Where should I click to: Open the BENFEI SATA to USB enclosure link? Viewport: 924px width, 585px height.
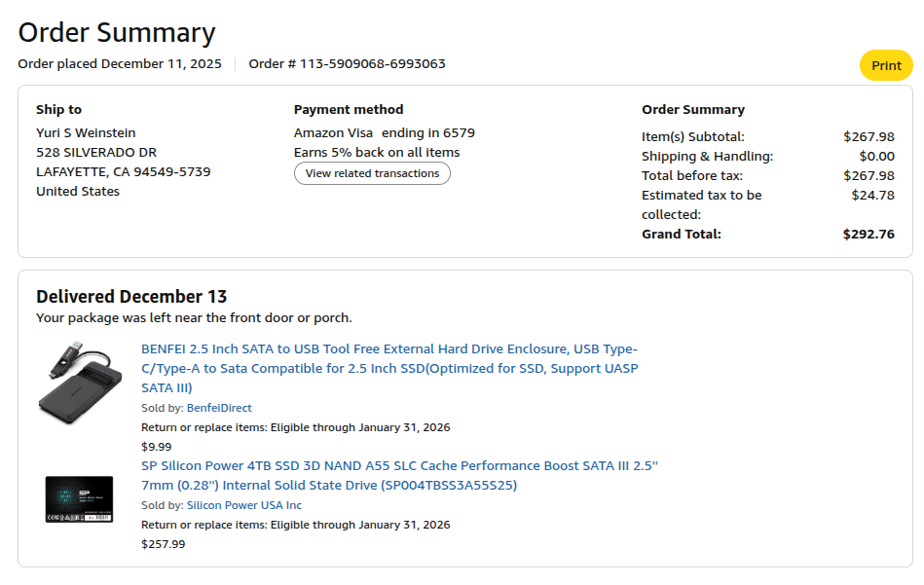(x=389, y=368)
